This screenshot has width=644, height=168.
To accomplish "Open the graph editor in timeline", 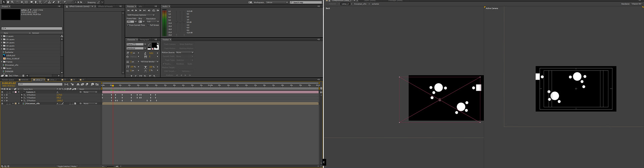I will coord(97,84).
